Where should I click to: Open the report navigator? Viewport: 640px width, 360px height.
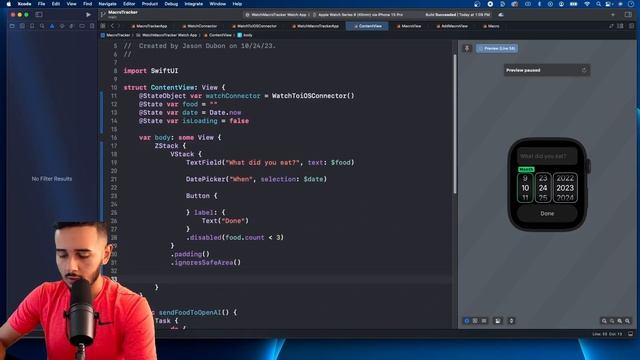coord(92,26)
